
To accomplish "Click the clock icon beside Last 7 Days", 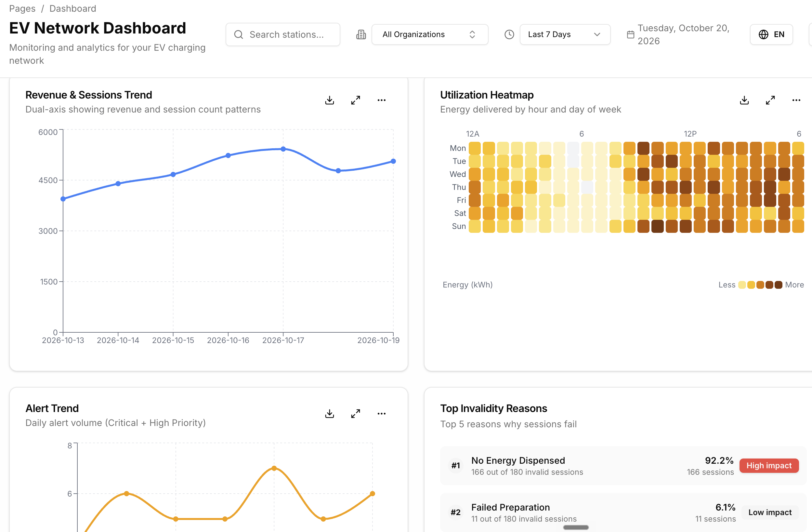I will (509, 34).
